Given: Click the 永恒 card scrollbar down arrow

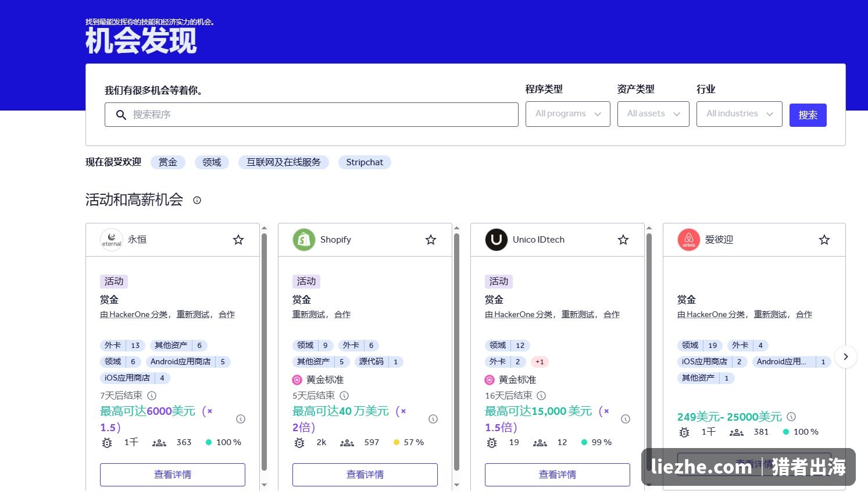Looking at the screenshot, I should pos(264,485).
